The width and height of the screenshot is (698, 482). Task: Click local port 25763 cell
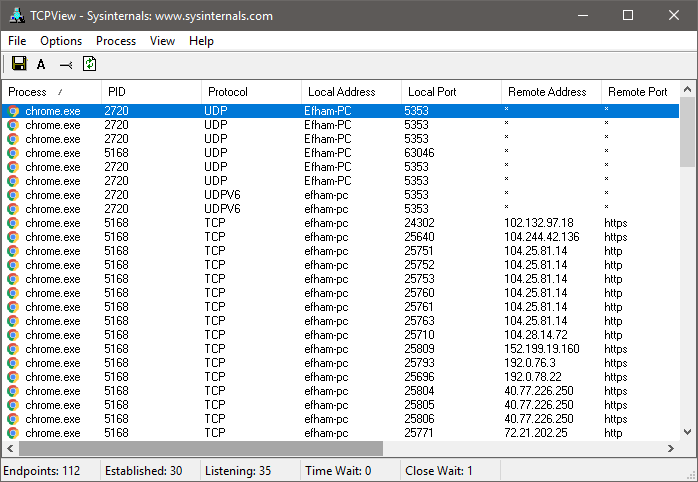[x=419, y=321]
